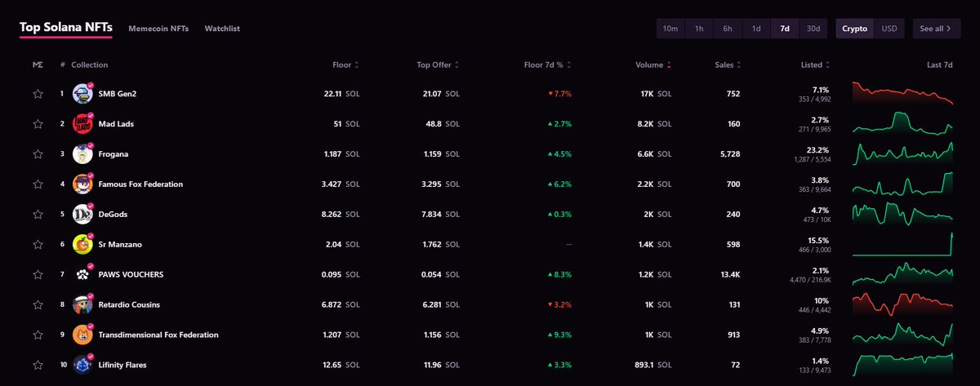Favorite the PAWS VOUCHERS row
The height and width of the screenshot is (386, 980).
click(38, 274)
